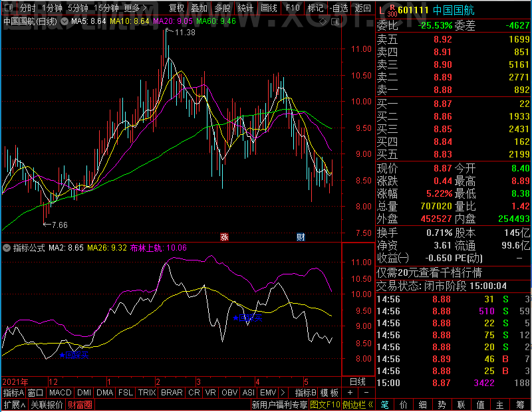The image size is (532, 412).
Task: Switch to 价 price tab
Action: click(x=404, y=405)
